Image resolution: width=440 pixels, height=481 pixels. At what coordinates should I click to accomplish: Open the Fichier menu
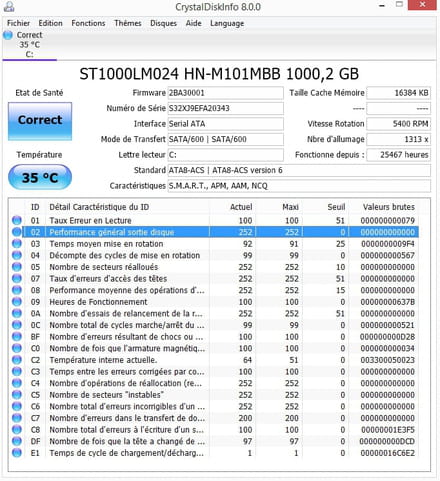coord(18,23)
